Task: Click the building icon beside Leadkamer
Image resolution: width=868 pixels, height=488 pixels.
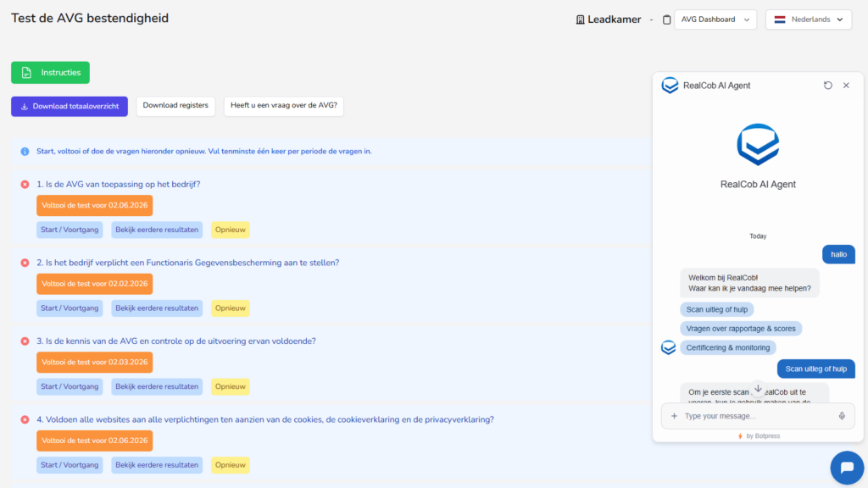Action: [580, 19]
